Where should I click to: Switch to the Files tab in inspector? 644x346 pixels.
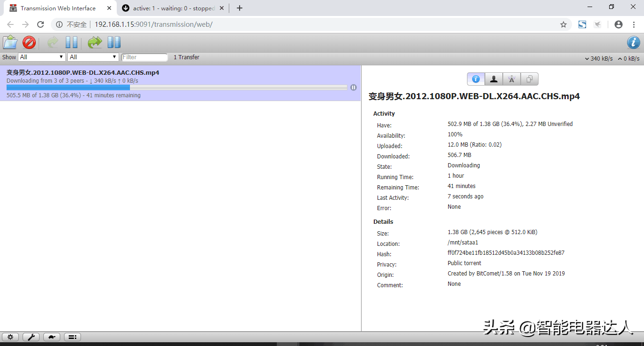pyautogui.click(x=529, y=79)
